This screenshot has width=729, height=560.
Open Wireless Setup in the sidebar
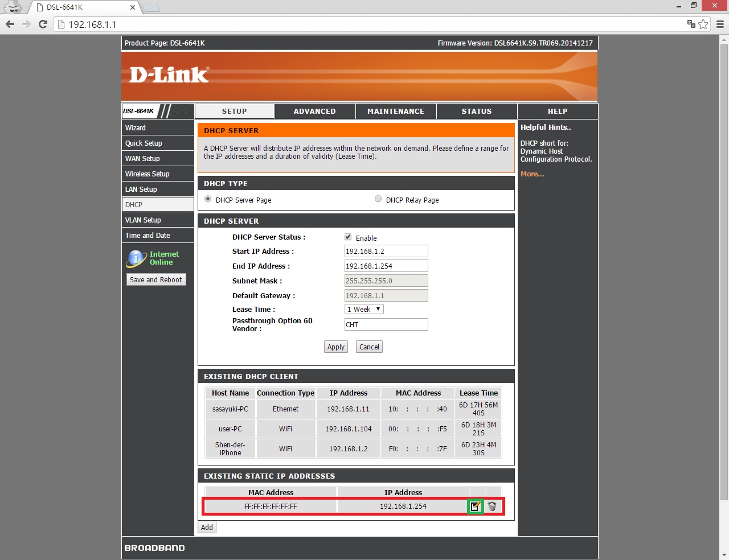[x=158, y=174]
